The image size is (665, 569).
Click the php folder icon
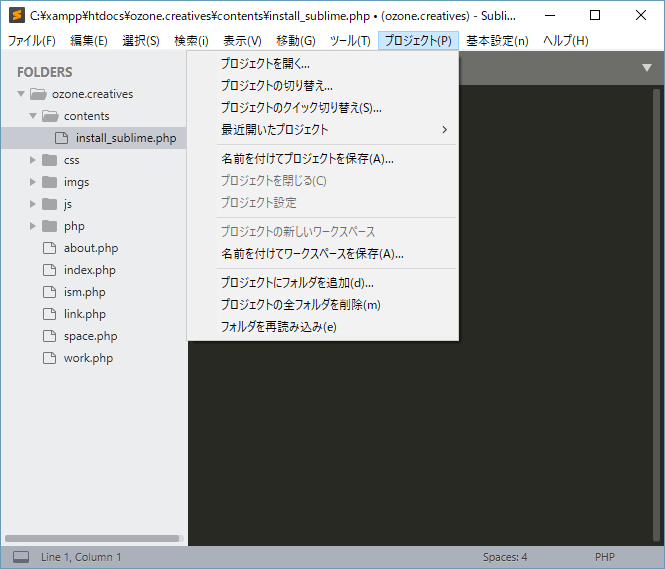click(50, 226)
